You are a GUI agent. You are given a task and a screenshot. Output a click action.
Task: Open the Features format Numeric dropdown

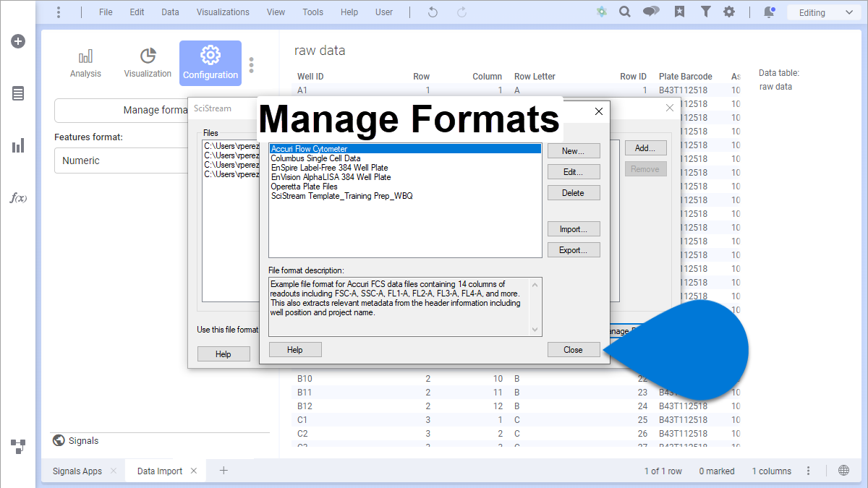(x=122, y=160)
